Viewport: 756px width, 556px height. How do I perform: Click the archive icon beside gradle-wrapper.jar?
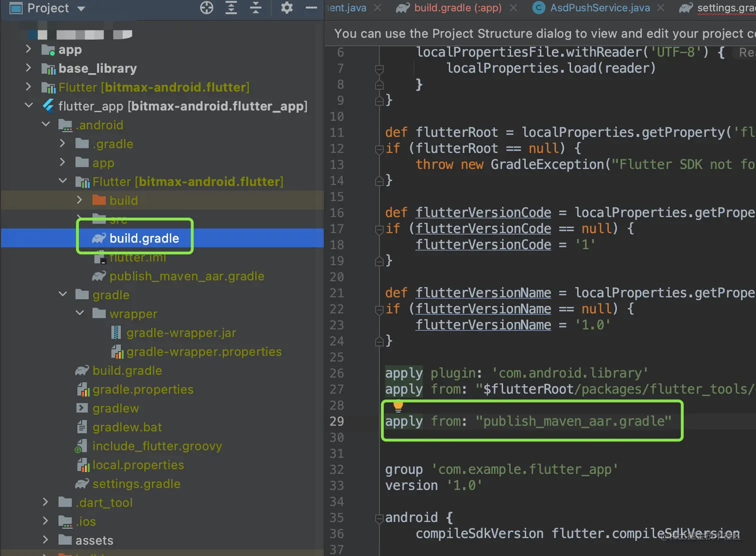pyautogui.click(x=116, y=332)
